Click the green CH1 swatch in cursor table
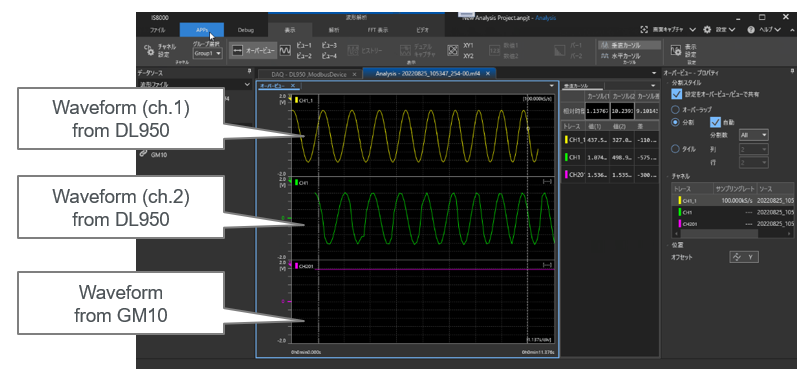Screen dimensions: 808x383 tap(566, 157)
